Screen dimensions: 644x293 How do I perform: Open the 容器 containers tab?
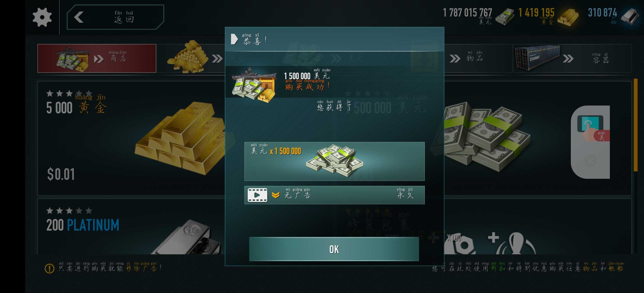tap(572, 58)
